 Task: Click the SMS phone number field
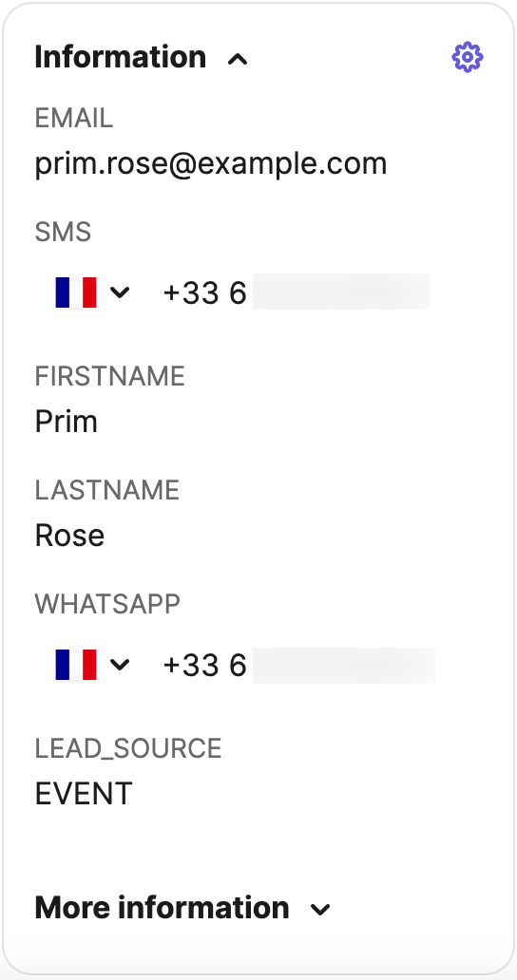pos(296,292)
